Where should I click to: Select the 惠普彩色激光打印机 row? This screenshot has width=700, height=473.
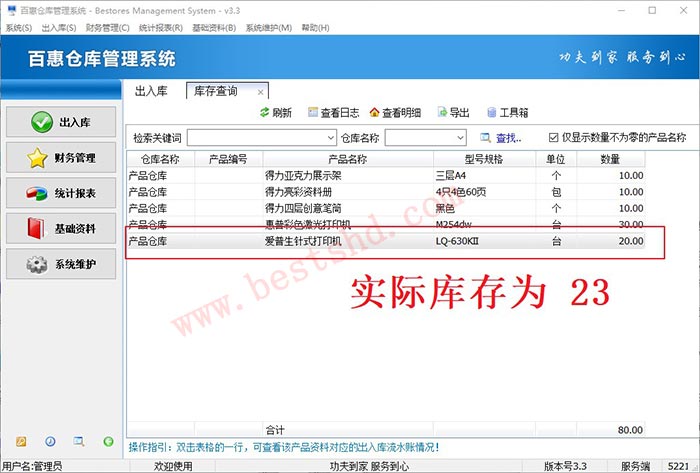pyautogui.click(x=386, y=224)
